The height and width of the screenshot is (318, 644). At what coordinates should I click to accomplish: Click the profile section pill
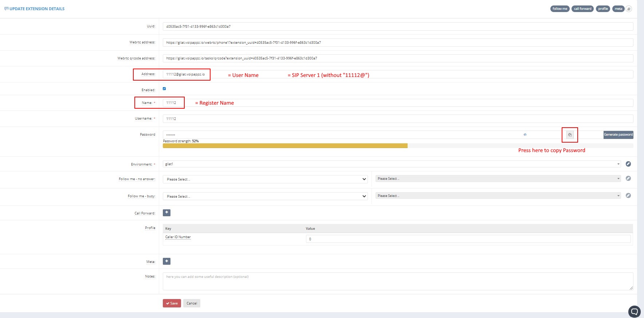(603, 9)
